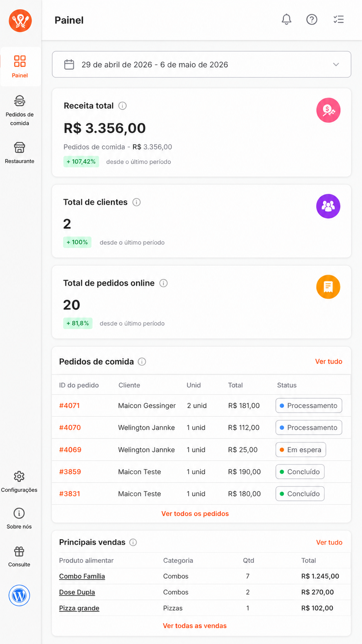The height and width of the screenshot is (644, 362).
Task: Open Consulte gift item in sidebar
Action: click(19, 557)
